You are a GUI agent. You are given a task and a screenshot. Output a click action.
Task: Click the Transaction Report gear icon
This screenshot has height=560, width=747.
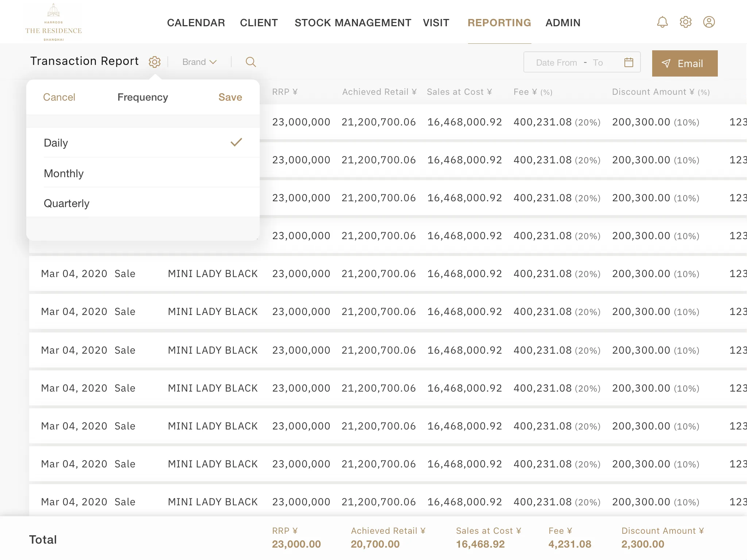(x=155, y=62)
